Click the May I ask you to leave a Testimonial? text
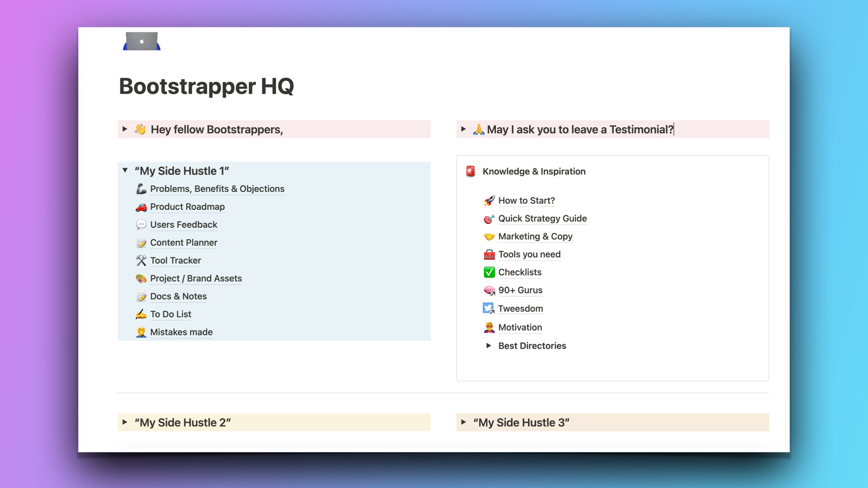Image resolution: width=868 pixels, height=488 pixels. (580, 130)
